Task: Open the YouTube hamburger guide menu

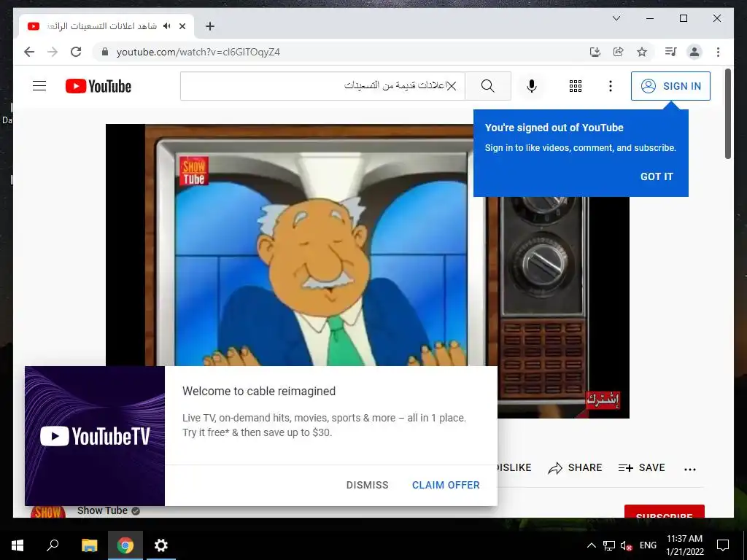Action: pyautogui.click(x=39, y=86)
